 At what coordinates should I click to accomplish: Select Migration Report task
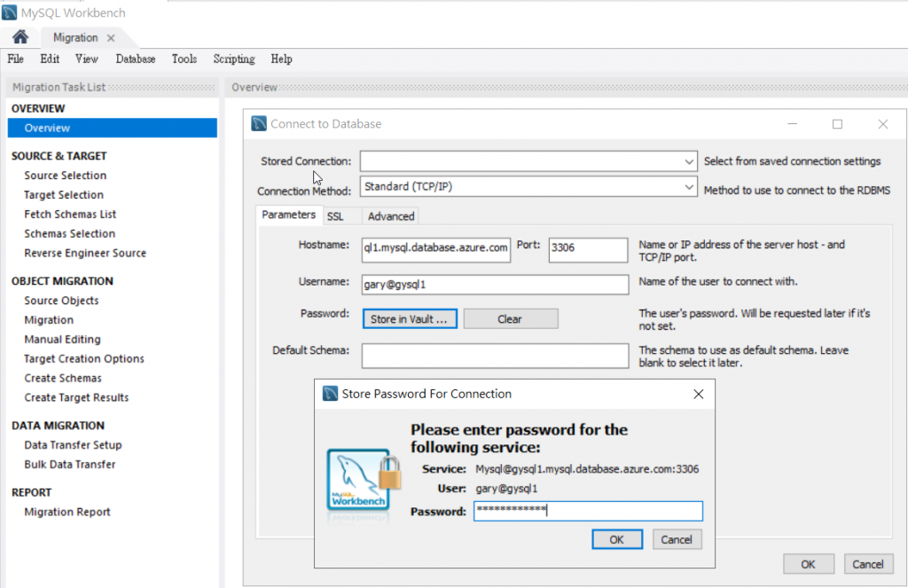[x=67, y=512]
